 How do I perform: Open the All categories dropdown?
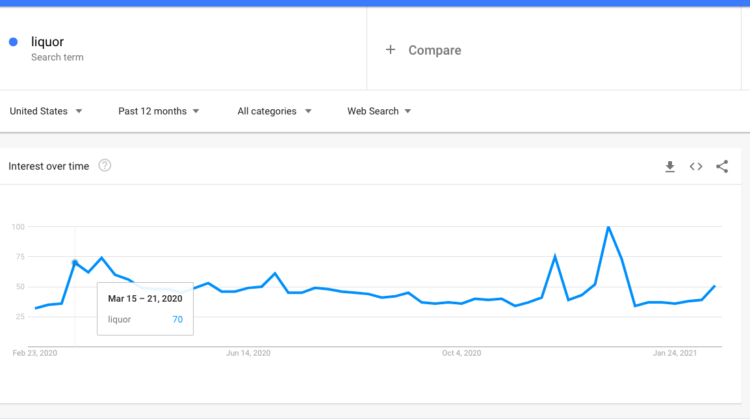(x=275, y=111)
